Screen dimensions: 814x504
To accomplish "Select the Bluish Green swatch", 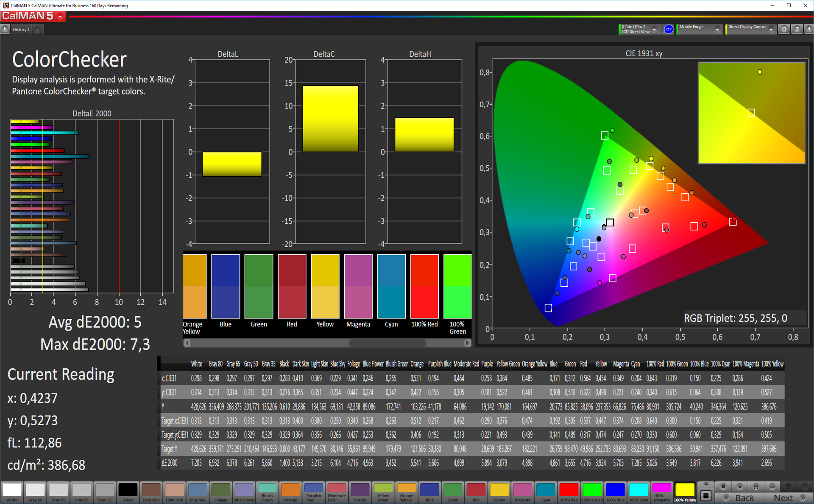I will click(x=267, y=492).
